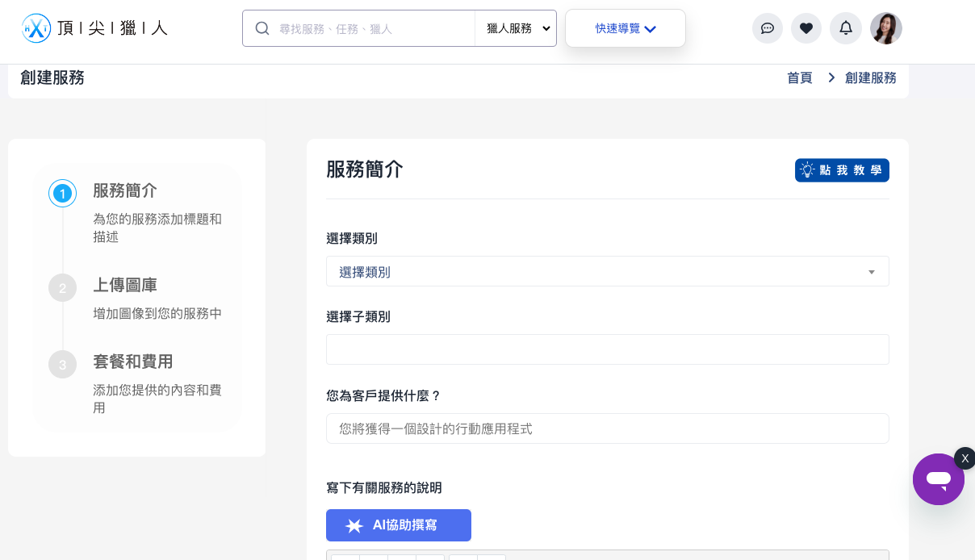Open the notifications bell icon
Viewport: 975px width, 560px height.
[x=846, y=28]
